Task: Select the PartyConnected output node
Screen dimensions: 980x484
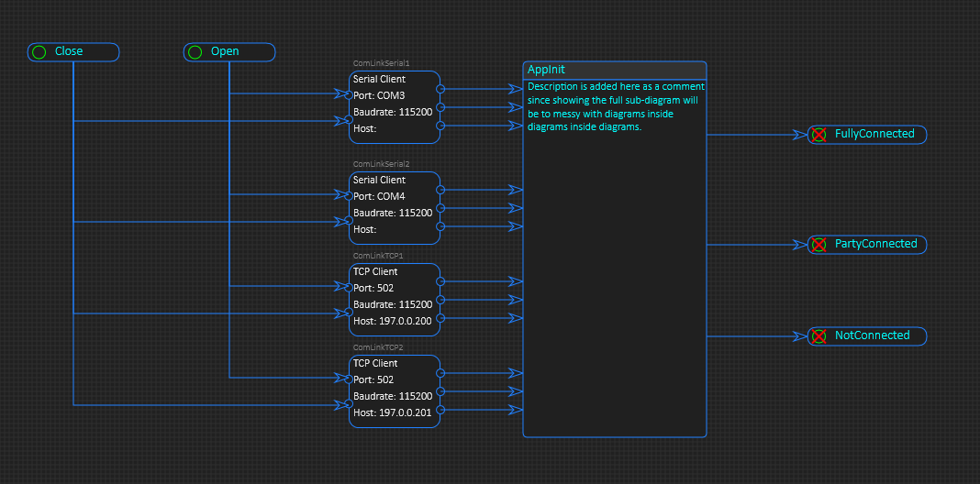Action: click(x=867, y=244)
